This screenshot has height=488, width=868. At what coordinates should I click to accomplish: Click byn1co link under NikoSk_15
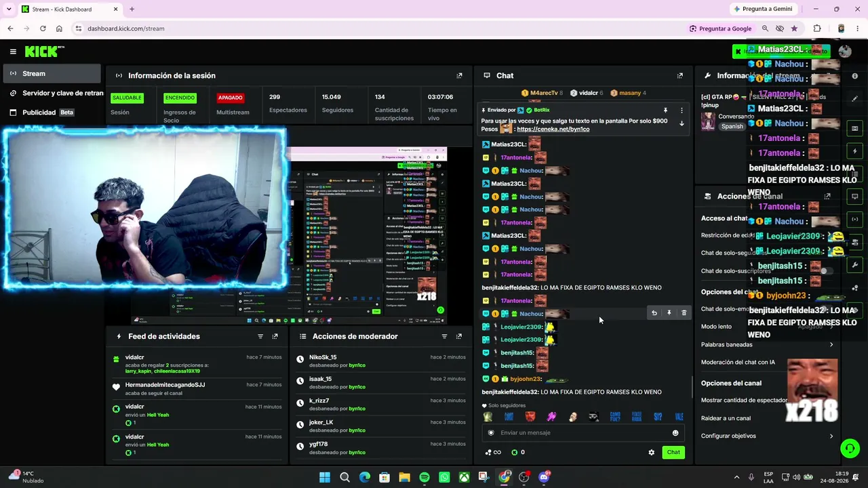coord(357,365)
